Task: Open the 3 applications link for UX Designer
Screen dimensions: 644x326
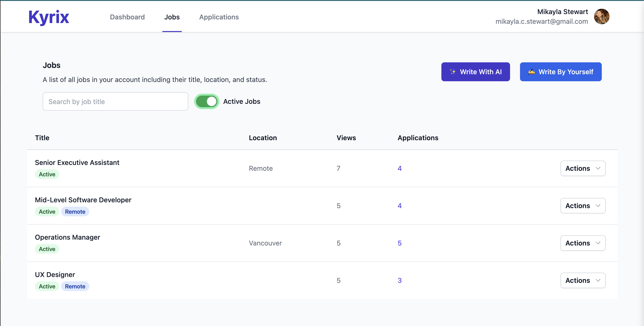Action: click(x=399, y=280)
